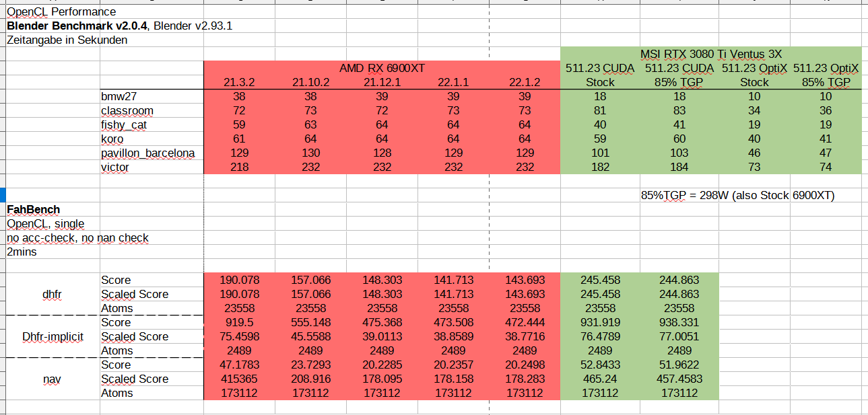Select the classroom CUDA value '81'
Image resolution: width=868 pixels, height=415 pixels.
pyautogui.click(x=600, y=110)
